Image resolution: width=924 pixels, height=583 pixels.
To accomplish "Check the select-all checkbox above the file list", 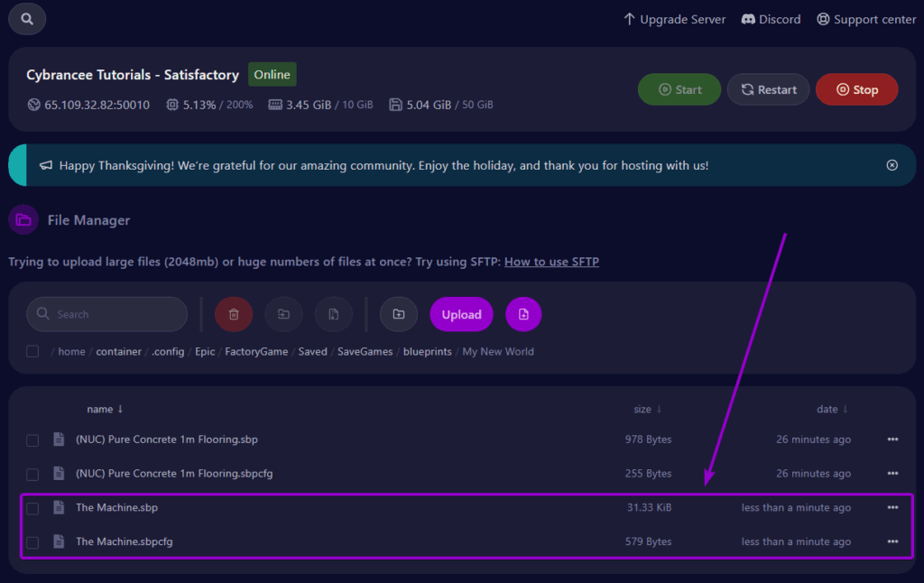I will [32, 351].
